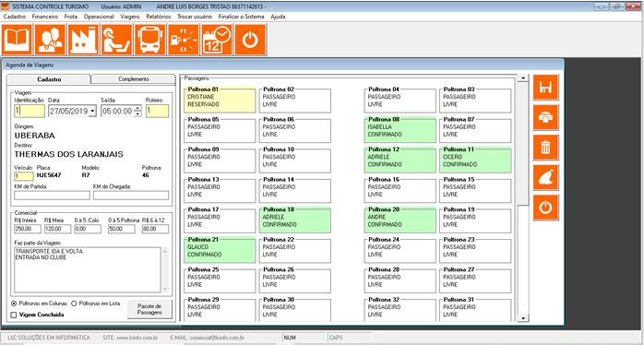Open the book catalog toolbar icon
The image size is (644, 345).
(17, 40)
